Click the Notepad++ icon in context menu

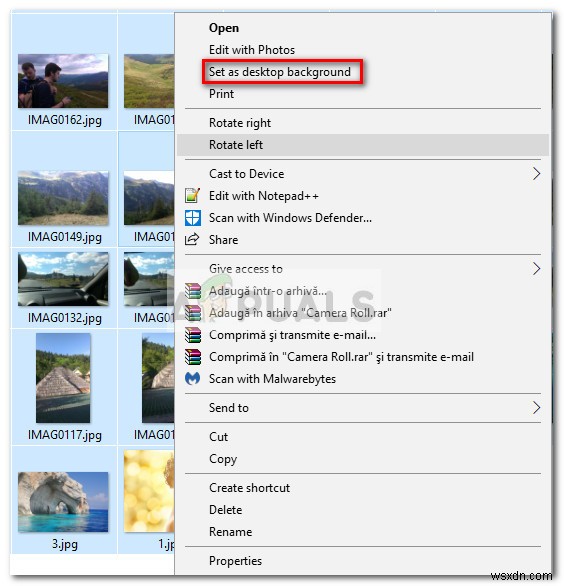192,195
